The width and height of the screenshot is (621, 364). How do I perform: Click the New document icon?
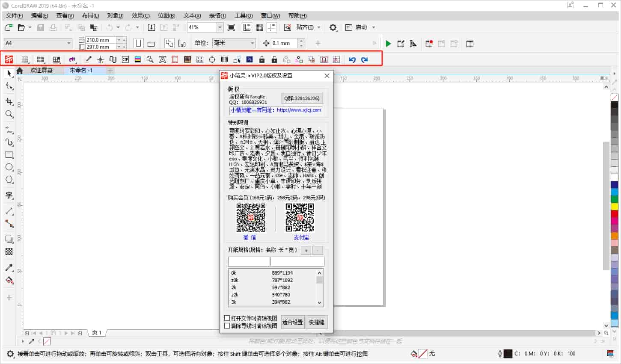[9, 27]
